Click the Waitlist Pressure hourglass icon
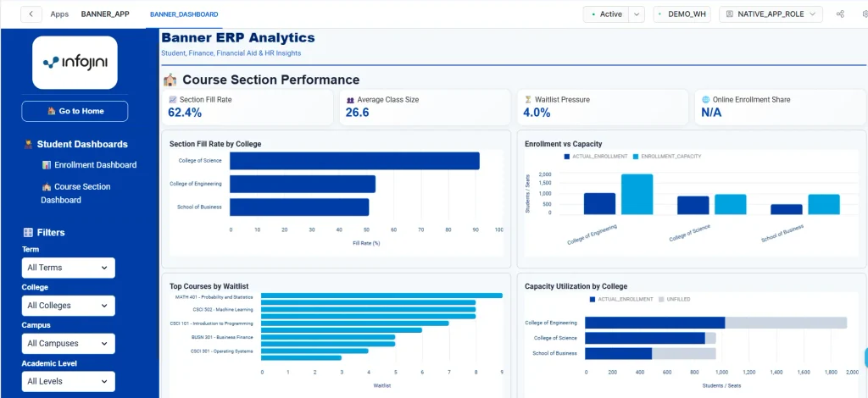 (x=528, y=100)
